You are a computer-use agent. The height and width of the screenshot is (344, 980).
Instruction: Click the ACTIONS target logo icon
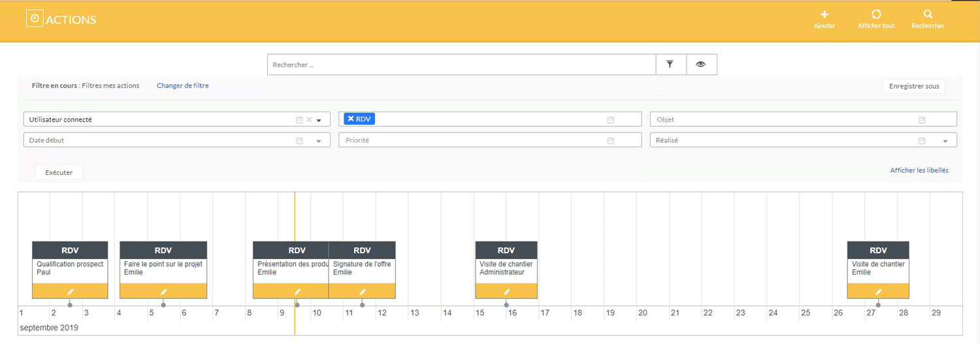pos(35,19)
